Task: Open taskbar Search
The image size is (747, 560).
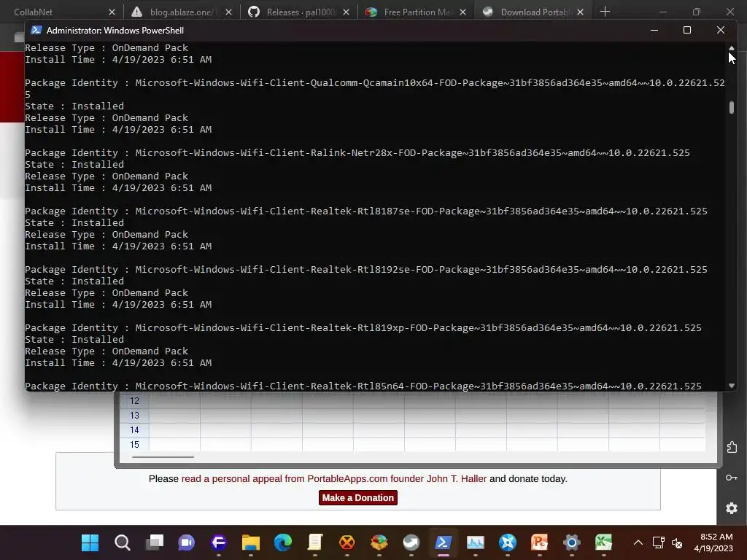Action: point(123,542)
